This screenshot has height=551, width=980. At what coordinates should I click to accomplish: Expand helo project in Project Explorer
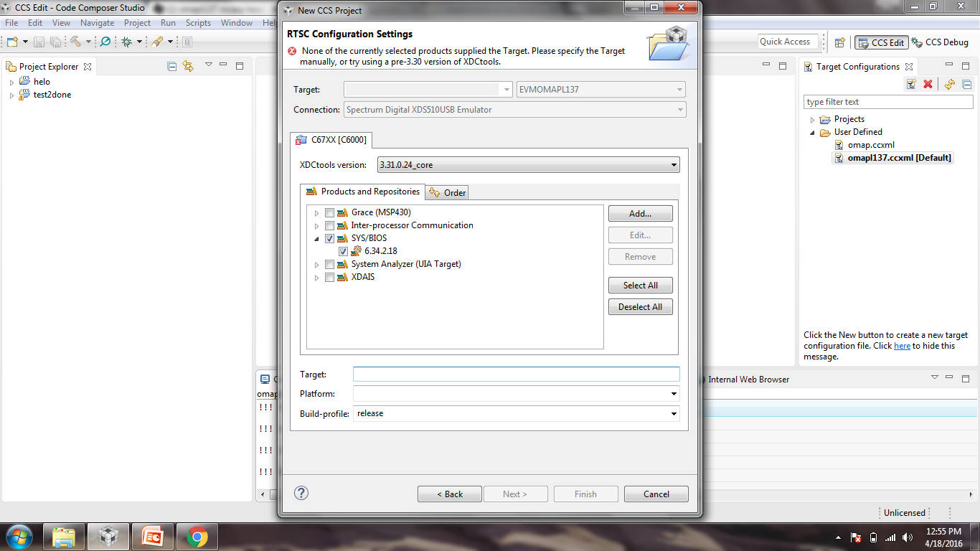coord(11,83)
